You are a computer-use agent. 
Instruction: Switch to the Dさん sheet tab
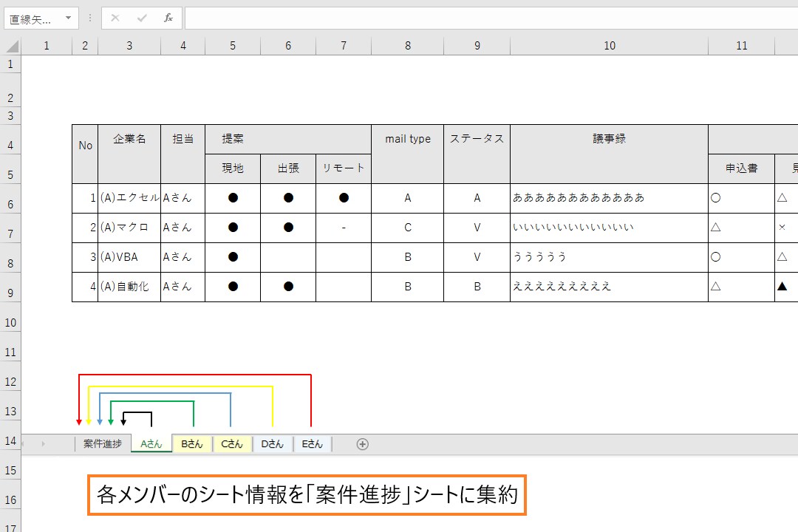click(272, 444)
